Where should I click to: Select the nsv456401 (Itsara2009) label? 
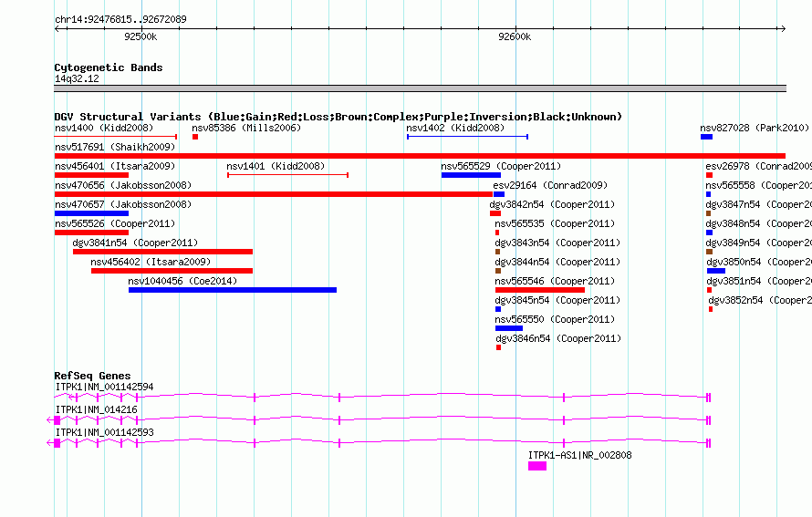click(115, 166)
